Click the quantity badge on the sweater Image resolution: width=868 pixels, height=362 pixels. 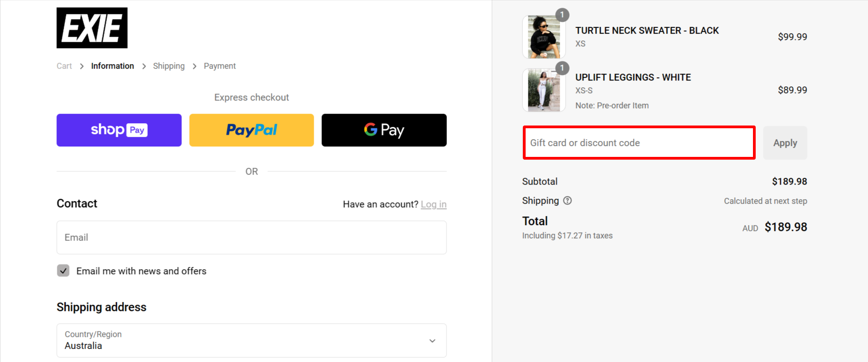point(562,15)
